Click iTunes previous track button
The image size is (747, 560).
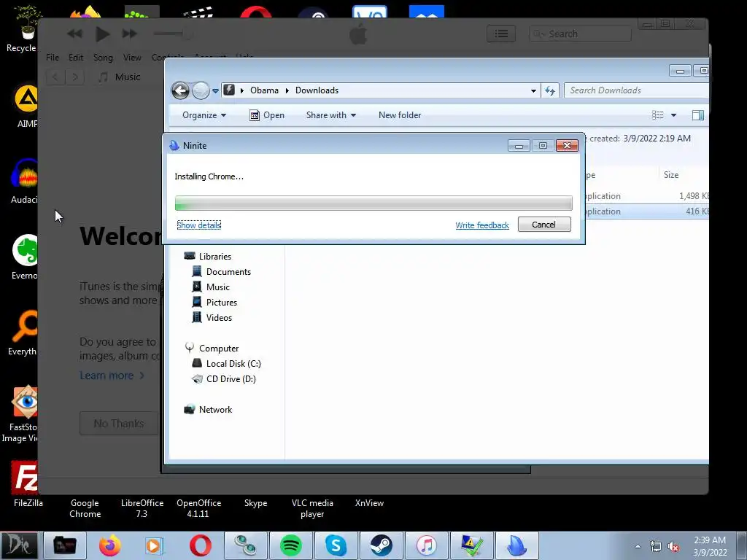click(x=74, y=34)
